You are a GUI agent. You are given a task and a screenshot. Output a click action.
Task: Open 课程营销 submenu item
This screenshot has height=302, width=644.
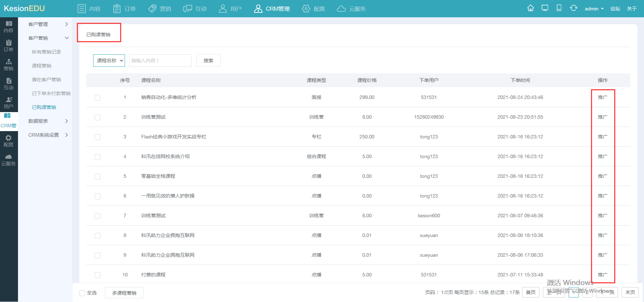point(42,66)
